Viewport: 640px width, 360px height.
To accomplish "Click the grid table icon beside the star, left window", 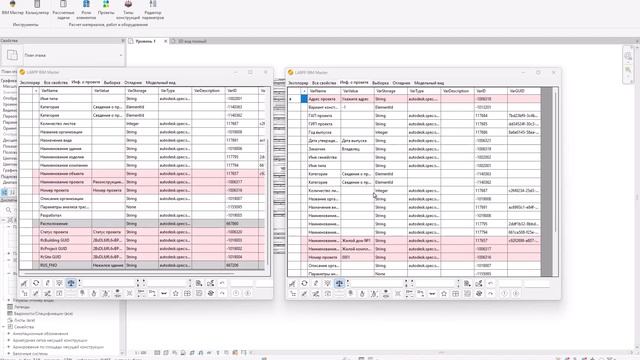I will 187,293.
